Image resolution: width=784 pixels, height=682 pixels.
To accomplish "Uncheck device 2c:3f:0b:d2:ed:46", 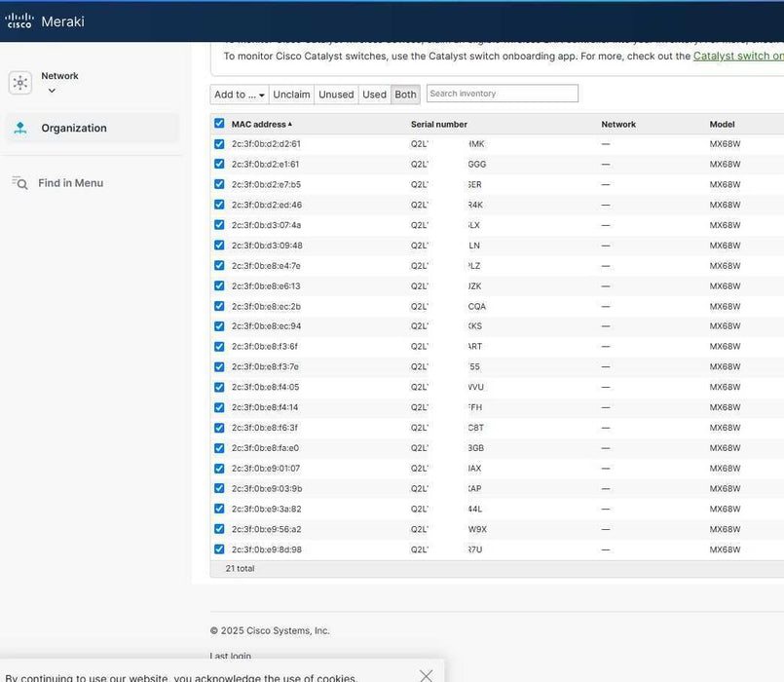I will pyautogui.click(x=219, y=205).
